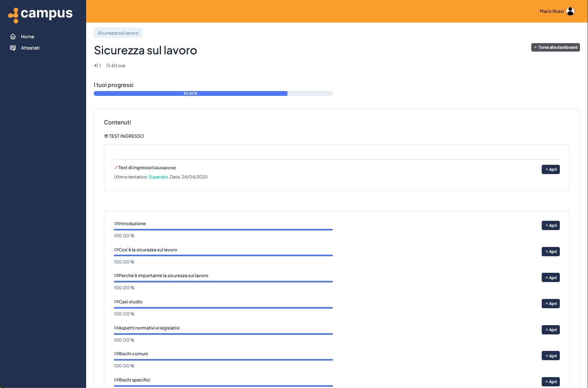Screen dimensions: 588x388
Task: Click the progress bar under Cos'è la sicurezza sul lavoro
Action: point(223,255)
